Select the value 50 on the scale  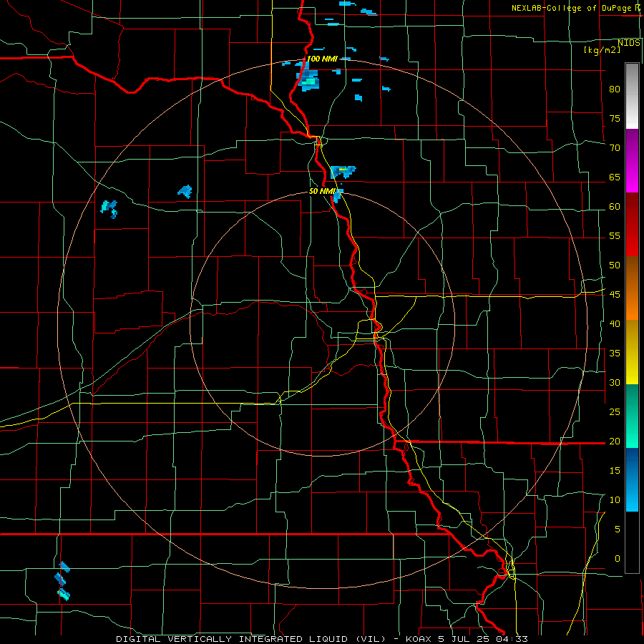pyautogui.click(x=615, y=265)
